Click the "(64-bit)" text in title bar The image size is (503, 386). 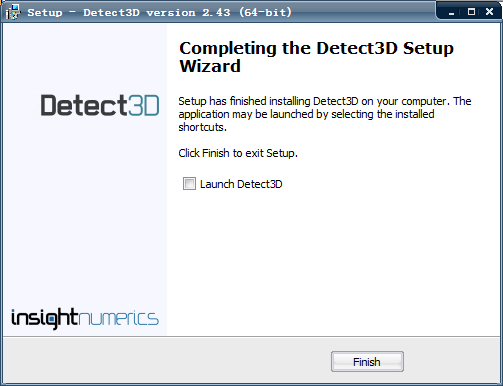(x=265, y=13)
